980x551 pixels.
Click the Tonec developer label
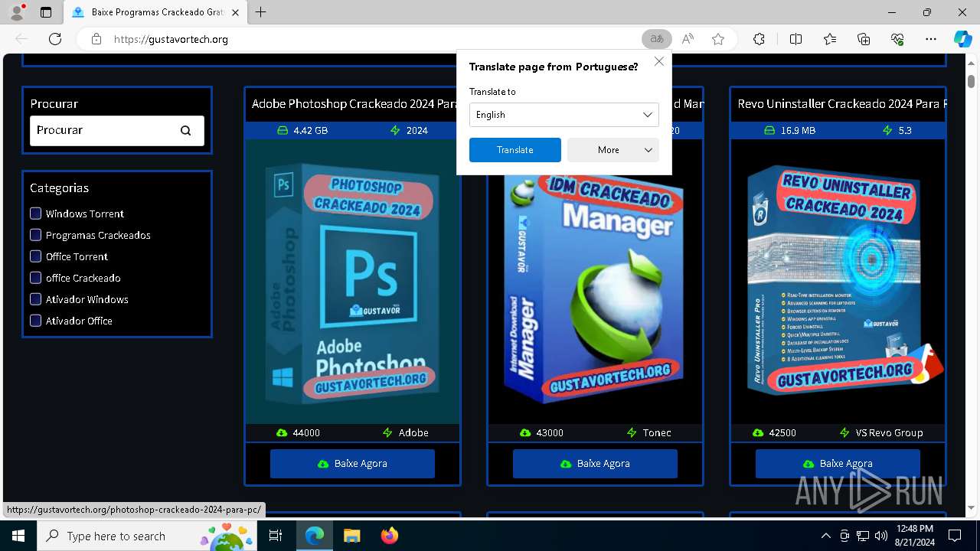(x=657, y=433)
